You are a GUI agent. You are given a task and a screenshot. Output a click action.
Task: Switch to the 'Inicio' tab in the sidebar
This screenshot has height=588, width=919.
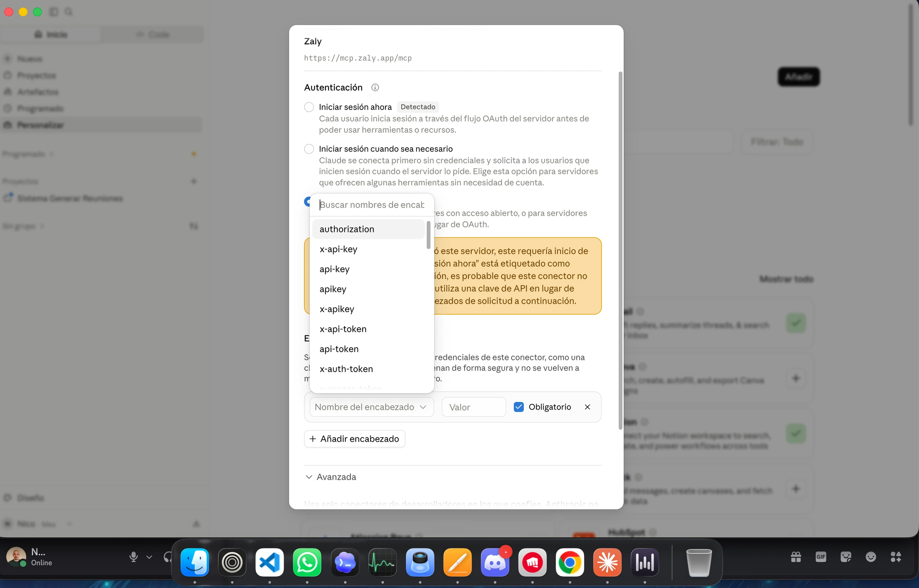(51, 34)
